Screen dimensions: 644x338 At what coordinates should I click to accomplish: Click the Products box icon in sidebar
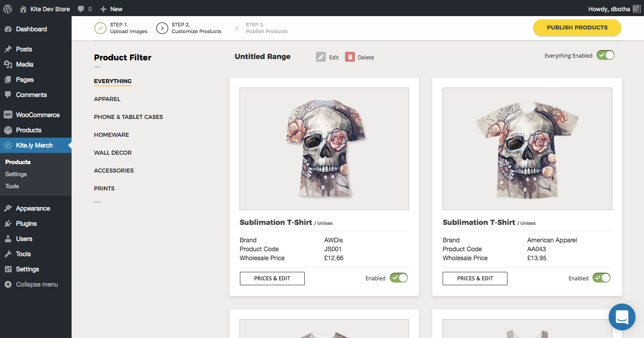pos(8,130)
